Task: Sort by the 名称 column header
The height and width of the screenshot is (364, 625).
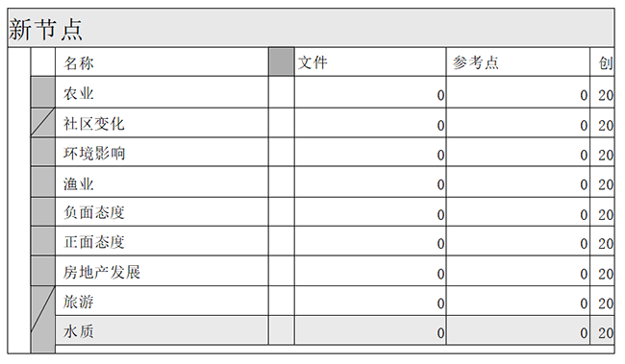Action: pyautogui.click(x=162, y=62)
